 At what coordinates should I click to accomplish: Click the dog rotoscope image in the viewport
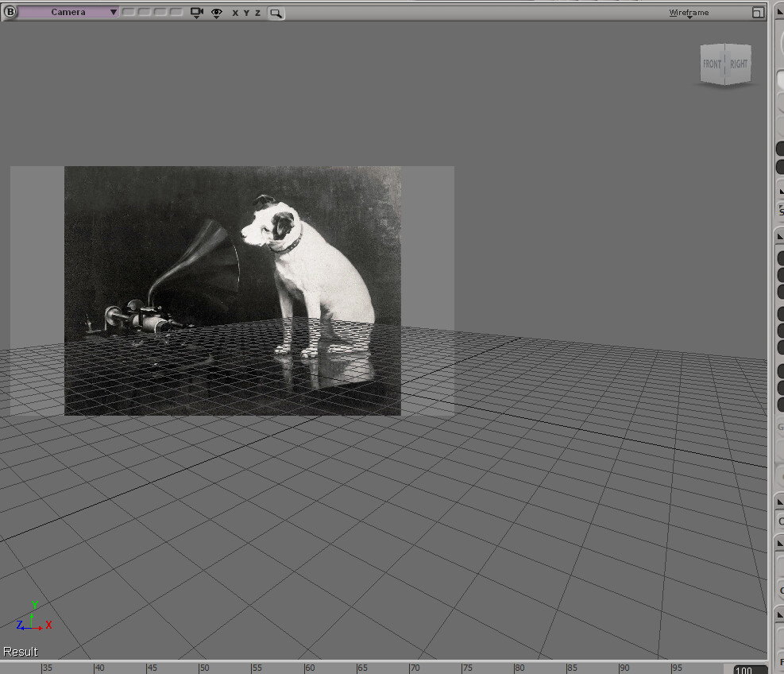coord(233,291)
